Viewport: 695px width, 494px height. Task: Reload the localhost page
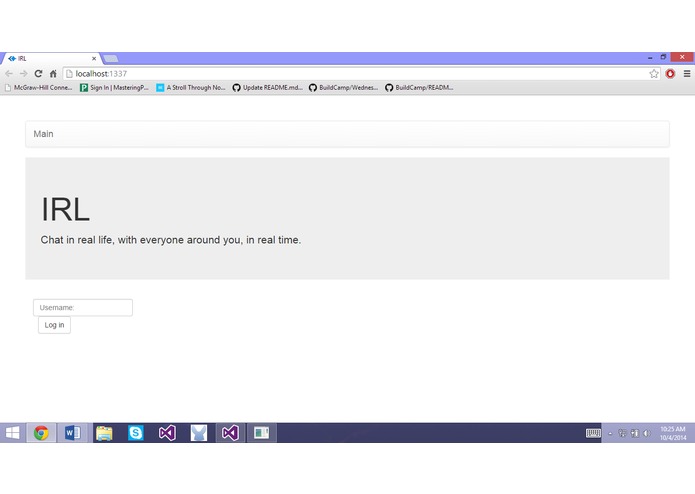click(38, 74)
